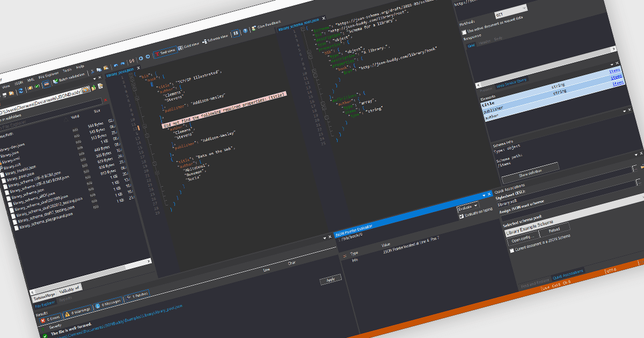644x338 pixels.
Task: Toggle the 1 Patches filter
Action: 136,297
